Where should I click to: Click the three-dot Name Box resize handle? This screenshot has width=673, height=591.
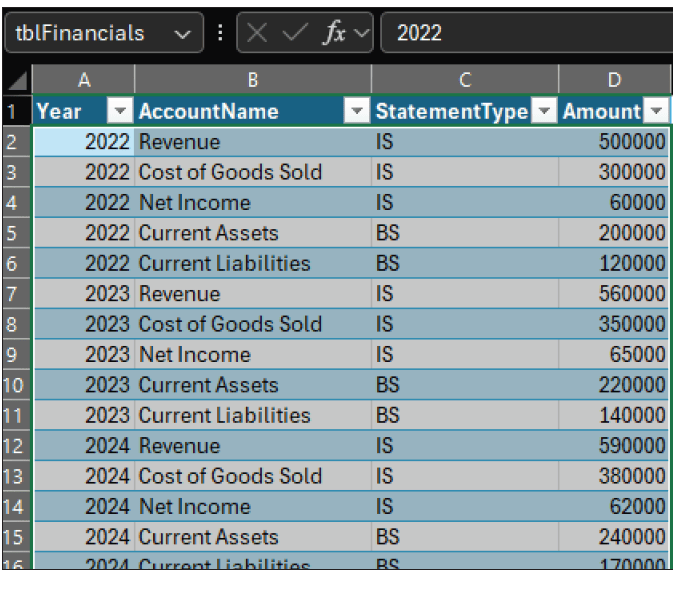point(220,33)
